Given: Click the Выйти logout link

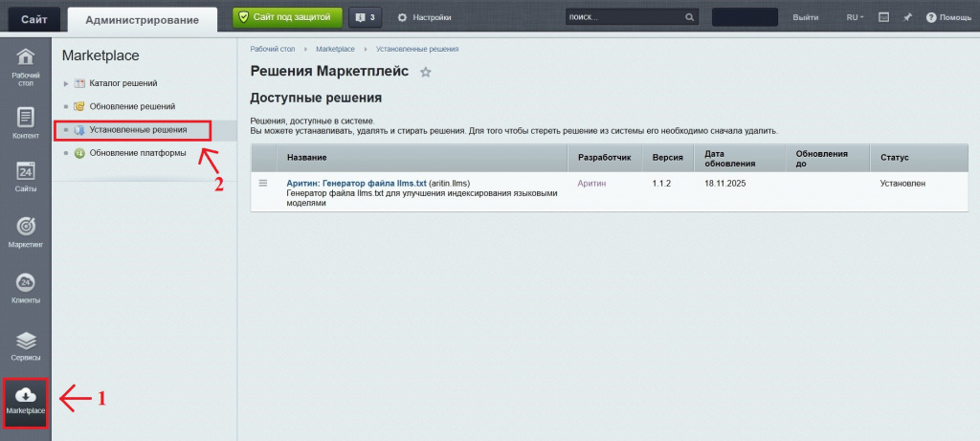Looking at the screenshot, I should pyautogui.click(x=805, y=17).
